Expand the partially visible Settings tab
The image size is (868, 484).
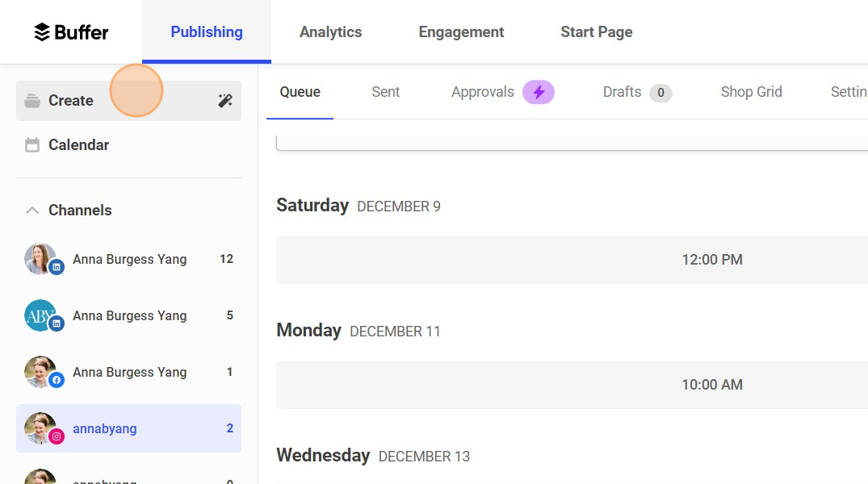[848, 92]
